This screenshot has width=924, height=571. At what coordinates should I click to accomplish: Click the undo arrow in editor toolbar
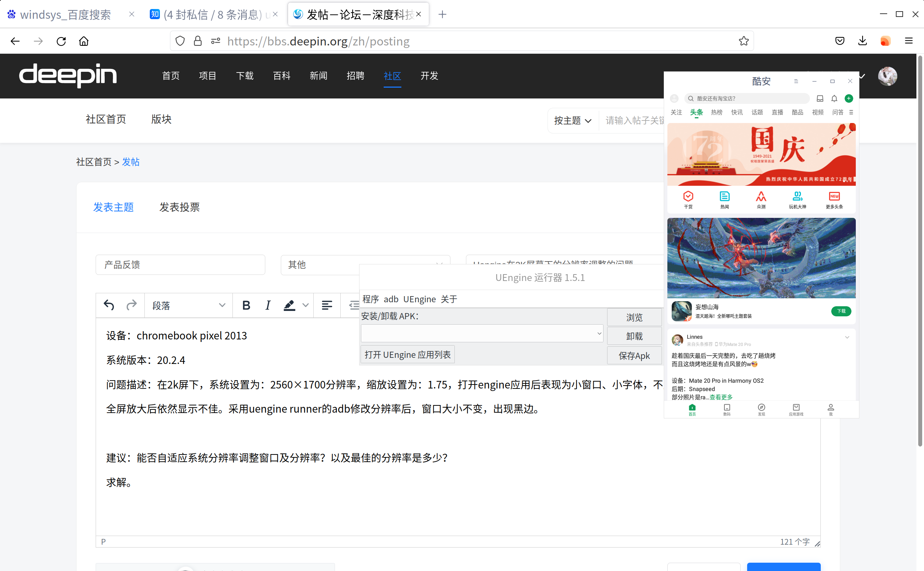click(x=109, y=305)
